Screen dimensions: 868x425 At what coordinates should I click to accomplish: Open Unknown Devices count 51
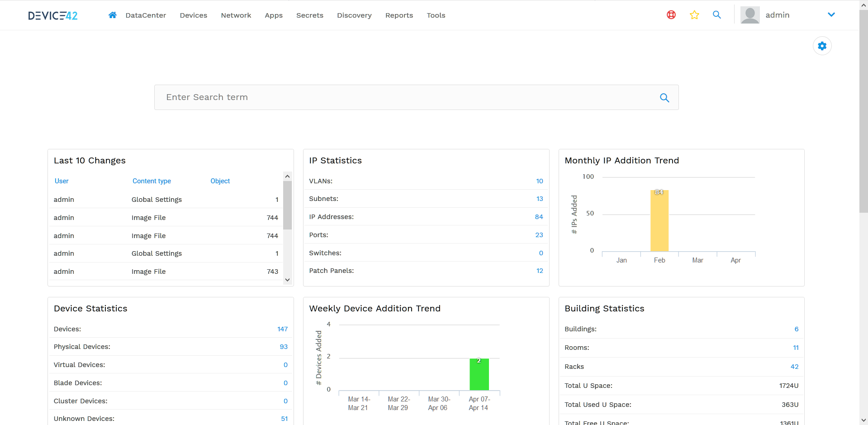pyautogui.click(x=285, y=419)
